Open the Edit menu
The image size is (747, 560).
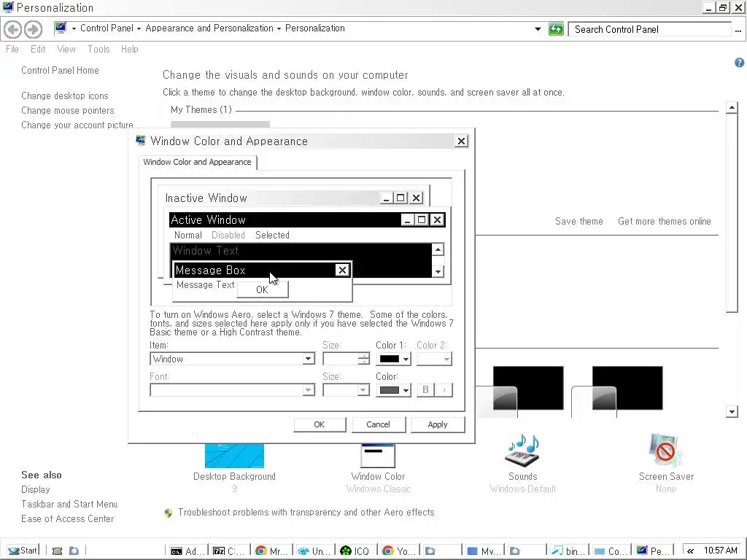(38, 49)
